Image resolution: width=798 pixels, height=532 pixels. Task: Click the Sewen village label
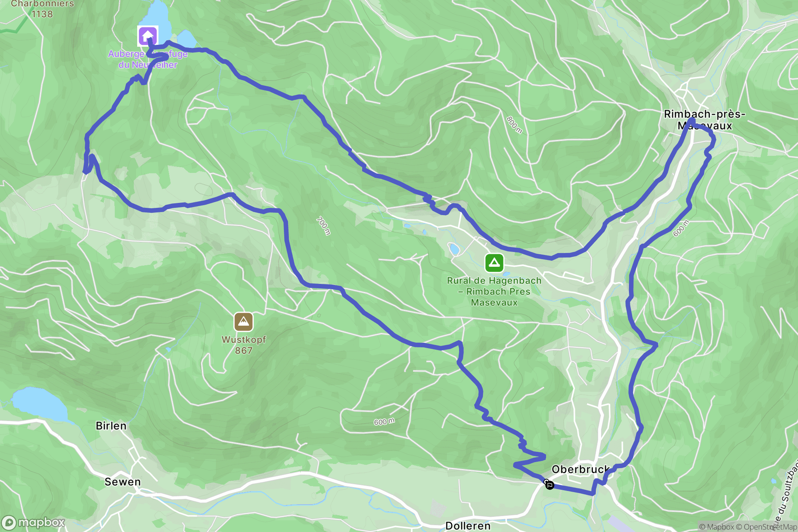123,482
